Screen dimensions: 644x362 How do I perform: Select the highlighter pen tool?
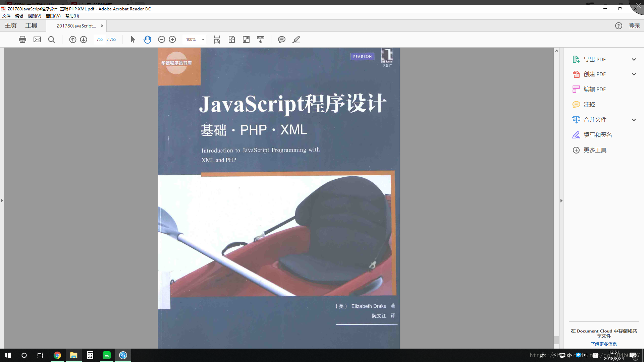point(296,40)
